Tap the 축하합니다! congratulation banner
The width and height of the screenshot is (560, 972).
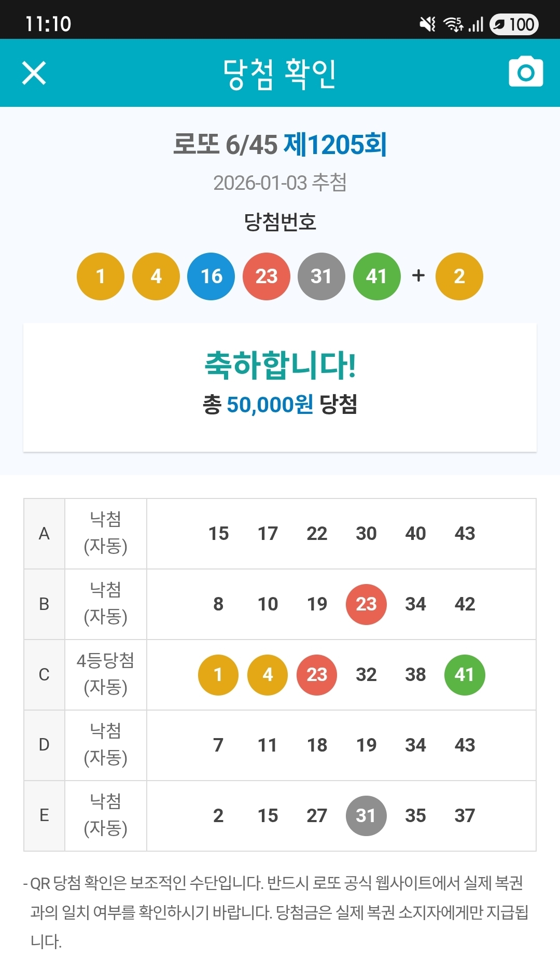[x=280, y=365]
